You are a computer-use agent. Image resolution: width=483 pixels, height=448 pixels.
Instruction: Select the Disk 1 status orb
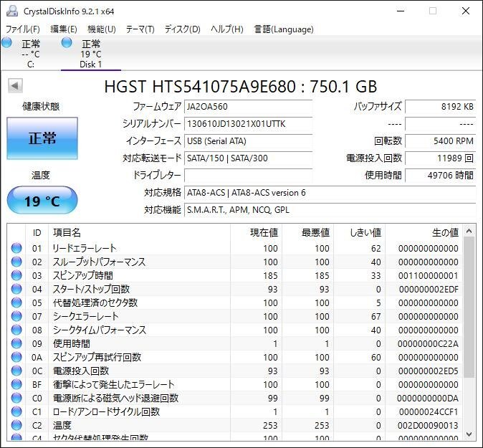pos(67,44)
